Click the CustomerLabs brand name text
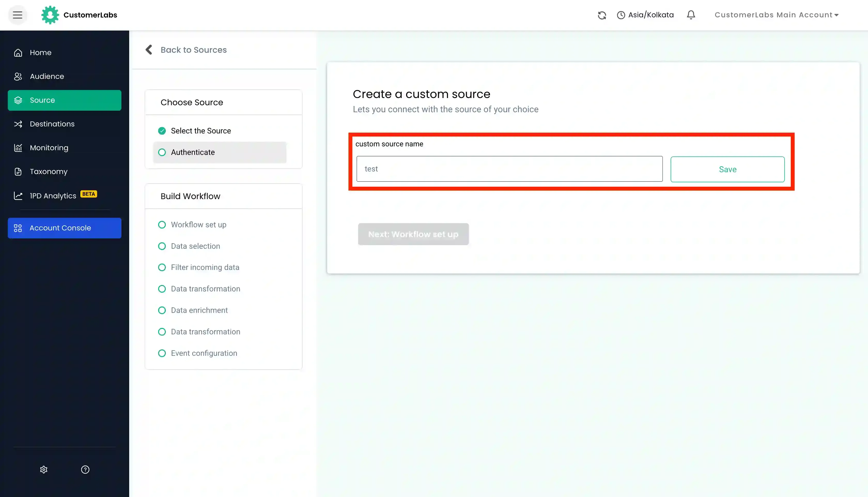The height and width of the screenshot is (497, 868). (90, 15)
